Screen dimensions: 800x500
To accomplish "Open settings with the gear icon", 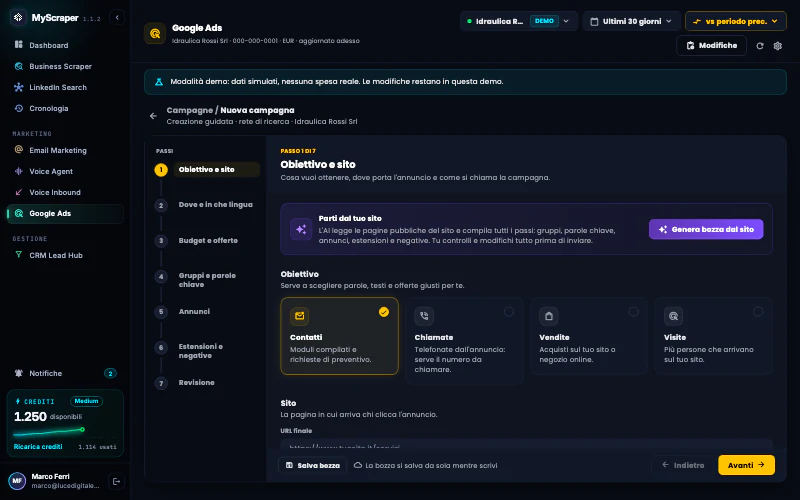I will tap(778, 46).
